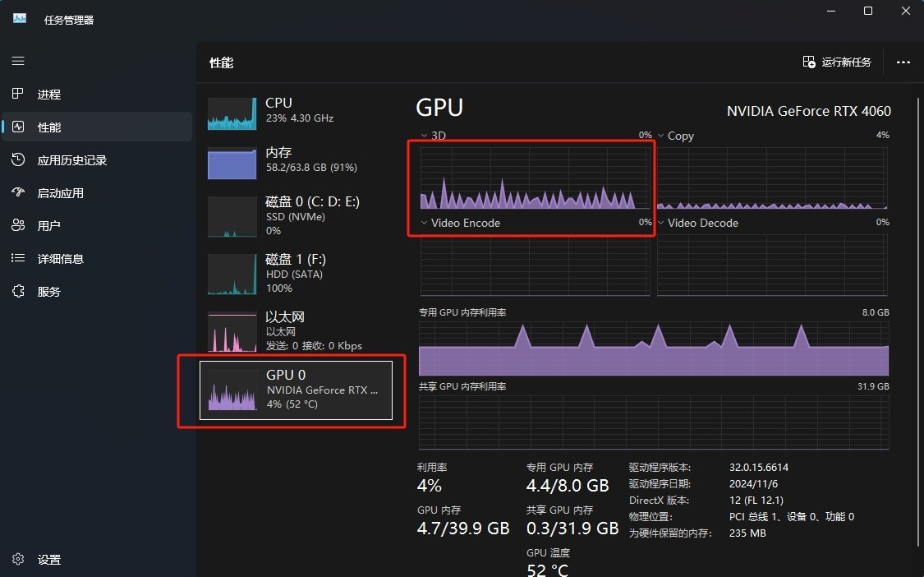Open 应用历史记录 (App history) icon

17,159
